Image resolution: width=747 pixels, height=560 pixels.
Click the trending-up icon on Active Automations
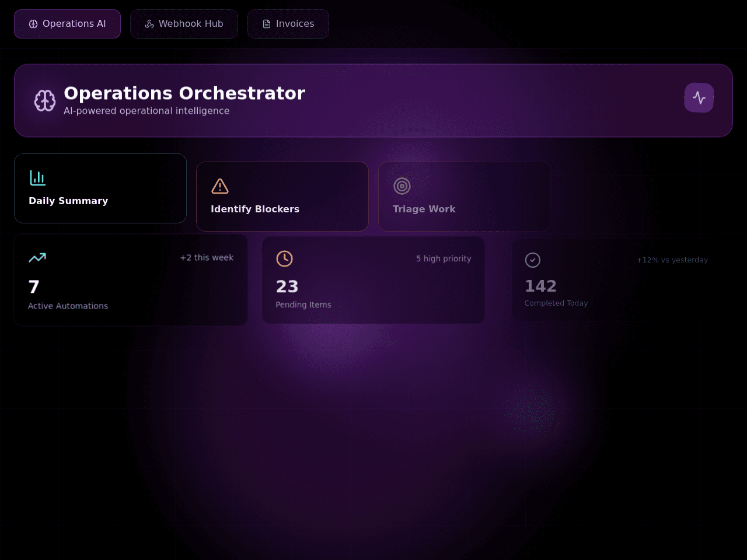37,258
